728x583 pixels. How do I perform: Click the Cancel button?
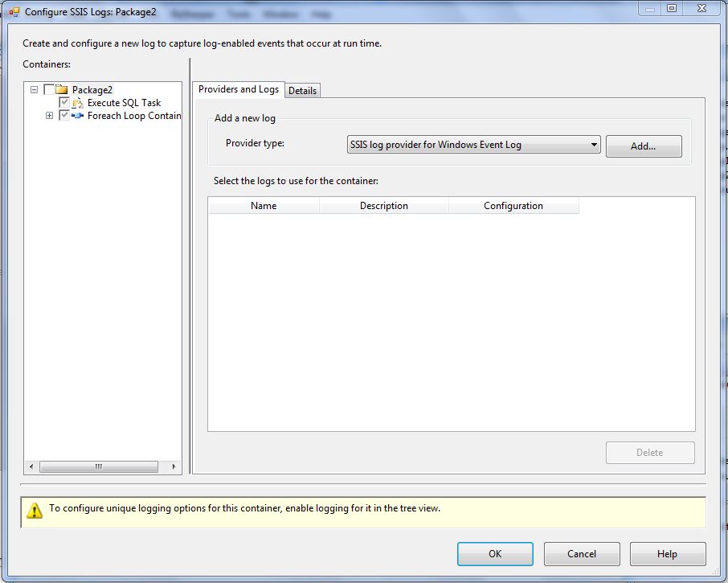(x=582, y=554)
